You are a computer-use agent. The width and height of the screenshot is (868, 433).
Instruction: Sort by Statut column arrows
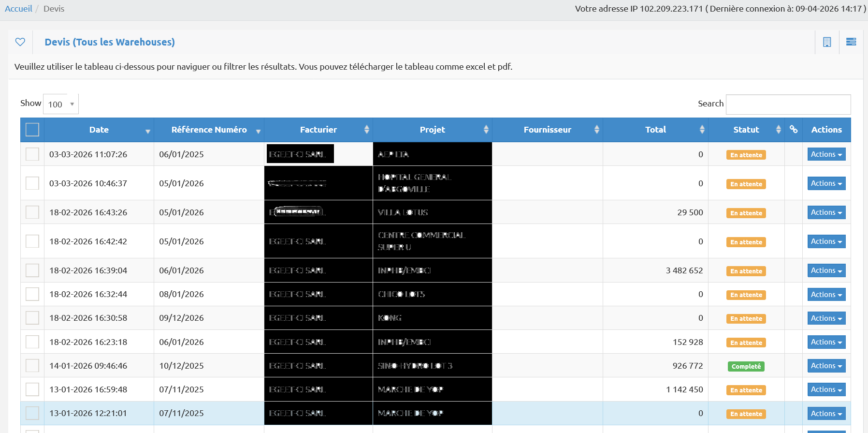point(778,130)
